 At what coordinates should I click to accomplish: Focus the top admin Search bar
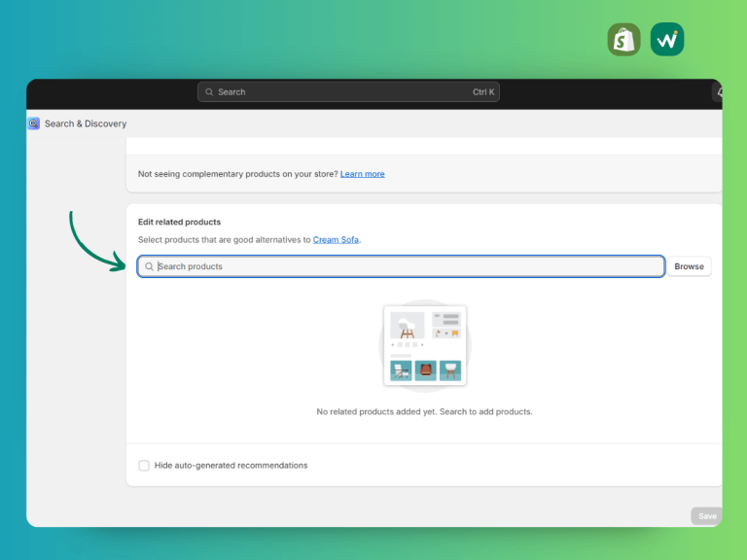(x=349, y=92)
